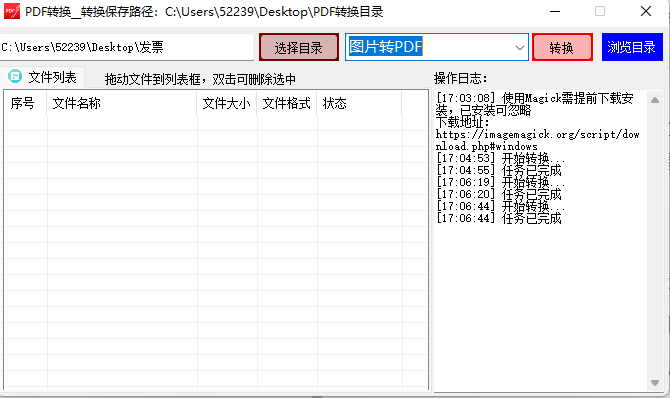Viewport: 670px width, 398px height.
Task: Click the 文件格式 column header
Action: pyautogui.click(x=287, y=103)
